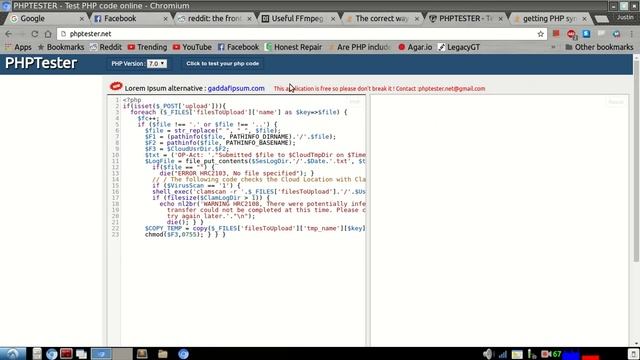Image resolution: width=640 pixels, height=360 pixels.
Task: Click the show desktop windows icon
Action: tap(81, 354)
